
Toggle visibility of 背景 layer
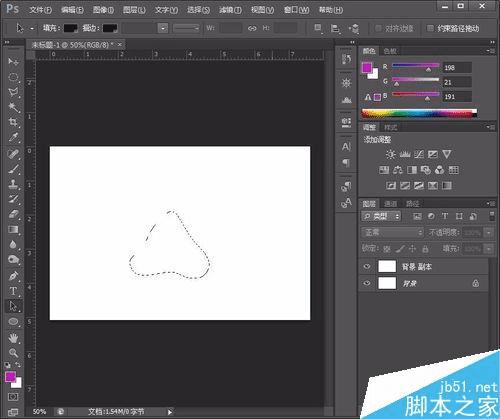pos(367,284)
